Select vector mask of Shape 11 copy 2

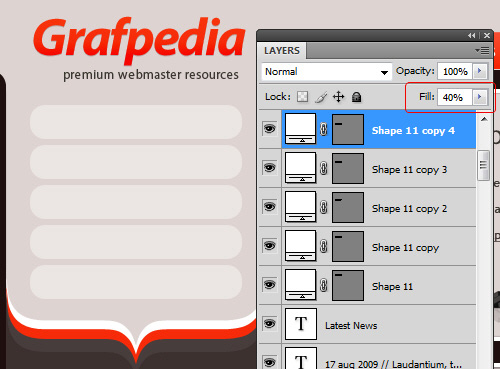click(x=348, y=207)
